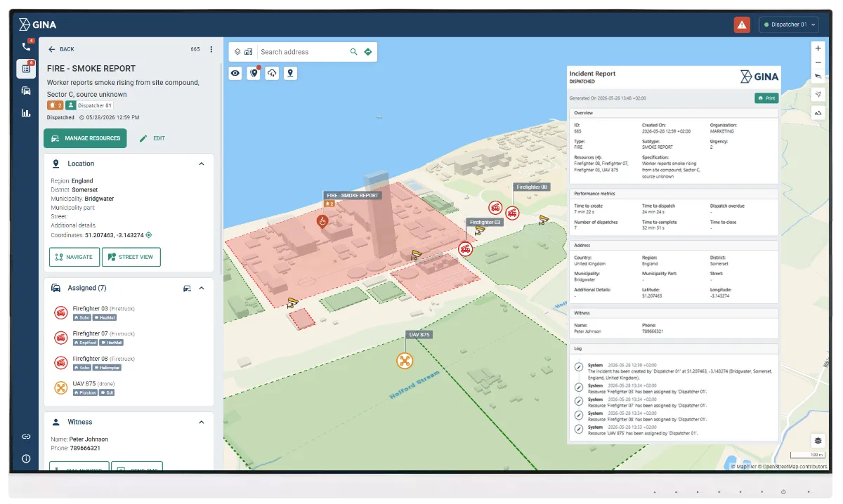This screenshot has height=504, width=843.
Task: Open the map layers button bottom right
Action: click(x=818, y=441)
